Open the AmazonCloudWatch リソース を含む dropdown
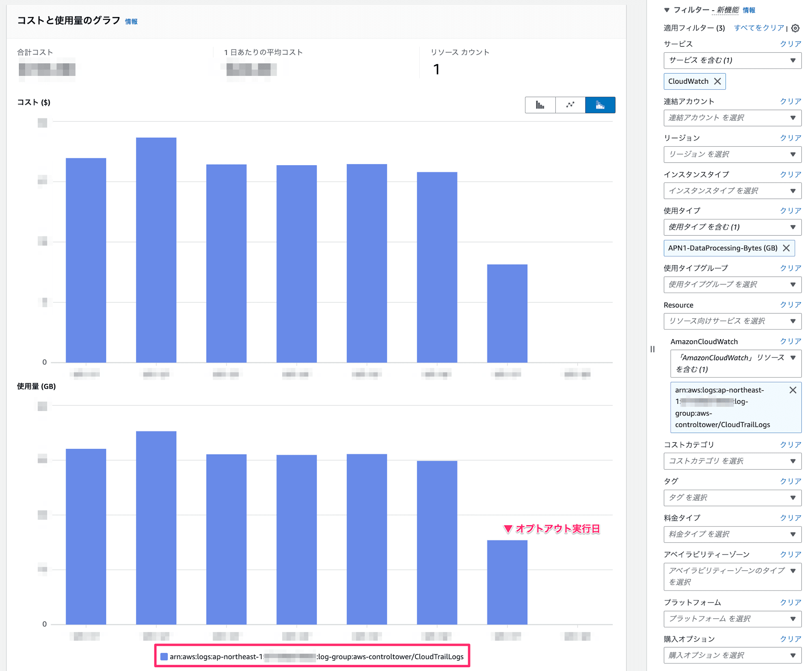The height and width of the screenshot is (671, 812). pos(736,364)
